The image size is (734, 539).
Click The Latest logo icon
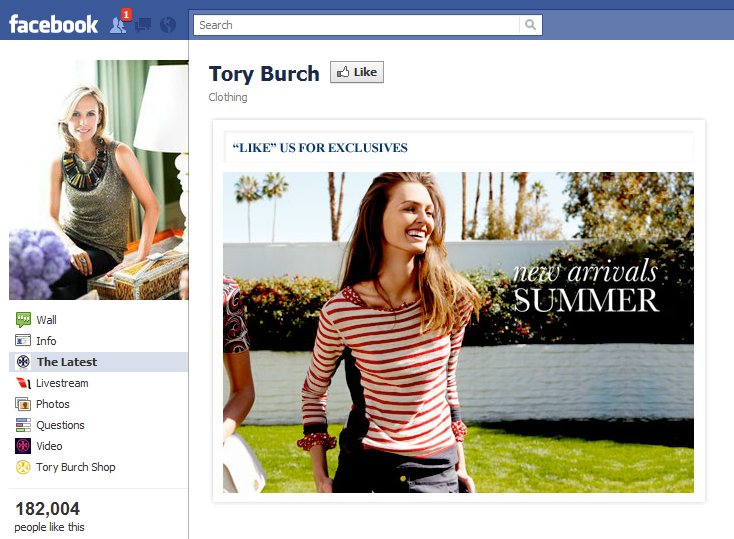(x=23, y=362)
